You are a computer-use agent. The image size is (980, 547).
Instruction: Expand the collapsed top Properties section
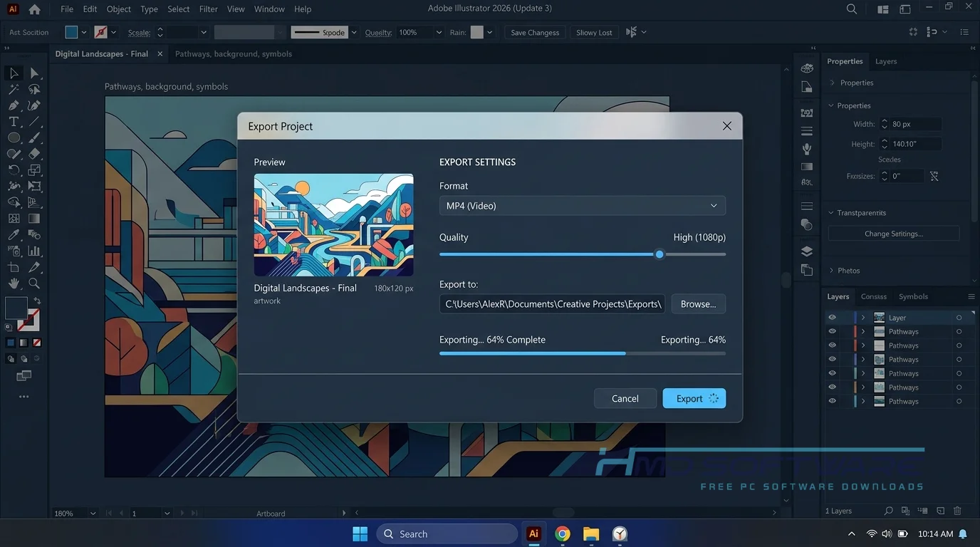(x=832, y=83)
